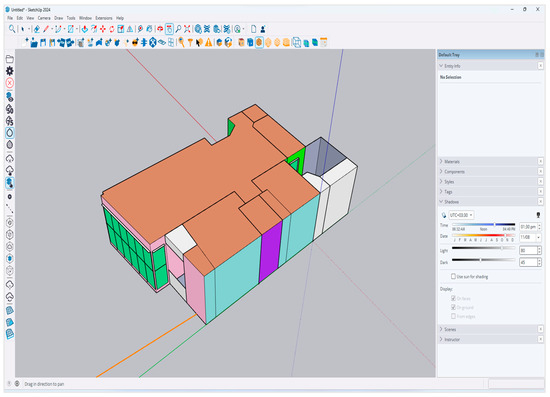Open the Draw menu
The height and width of the screenshot is (397, 550).
pyautogui.click(x=59, y=18)
